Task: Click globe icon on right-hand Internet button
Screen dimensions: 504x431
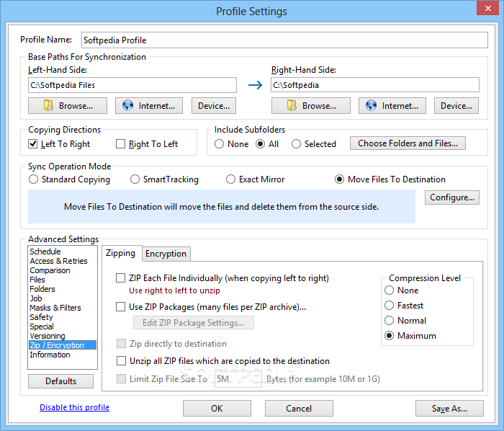Action: [371, 105]
